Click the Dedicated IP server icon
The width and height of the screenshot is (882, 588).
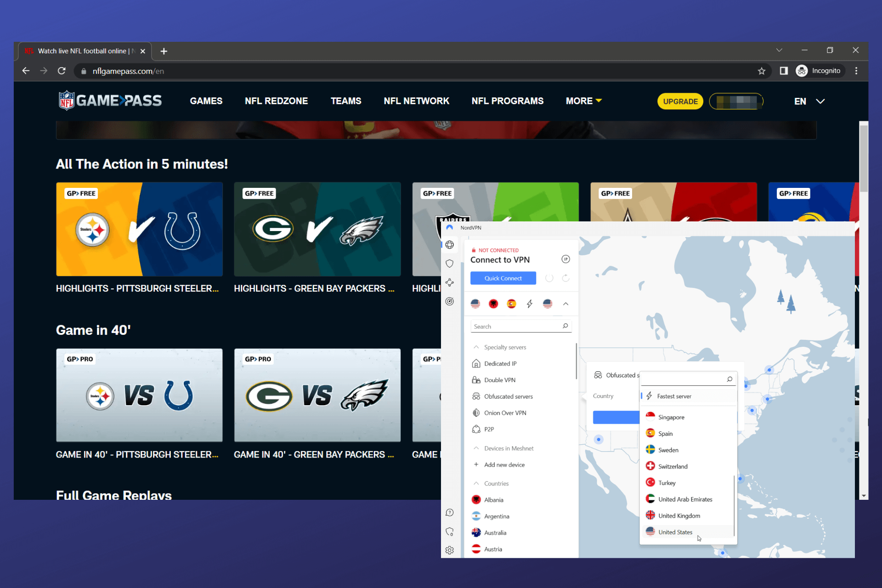476,363
